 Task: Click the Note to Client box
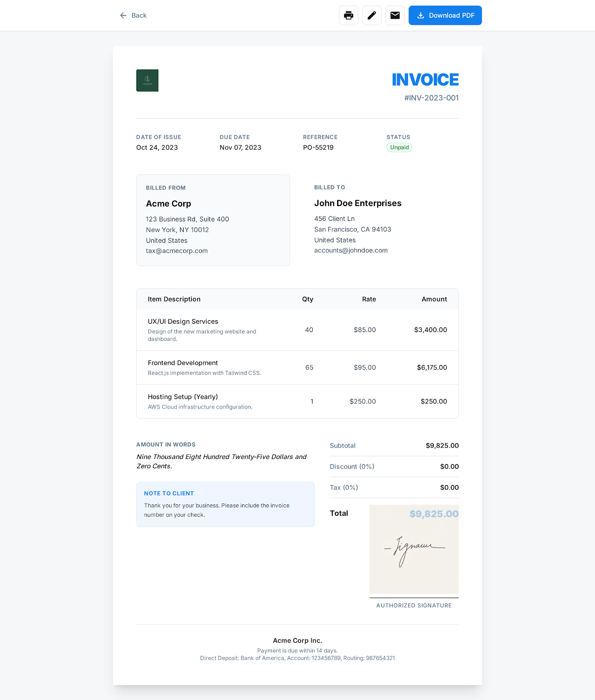(x=225, y=504)
